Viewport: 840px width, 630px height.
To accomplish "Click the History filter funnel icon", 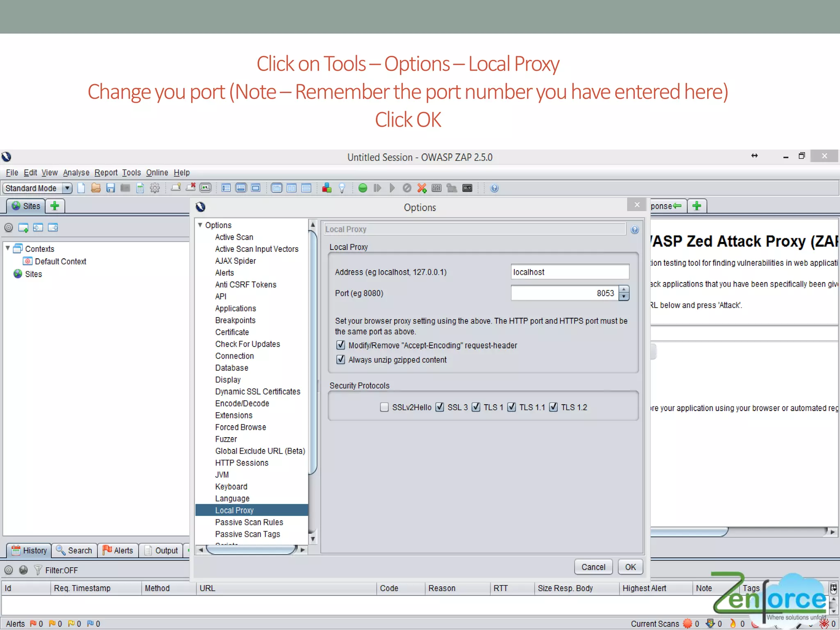I will (x=38, y=570).
